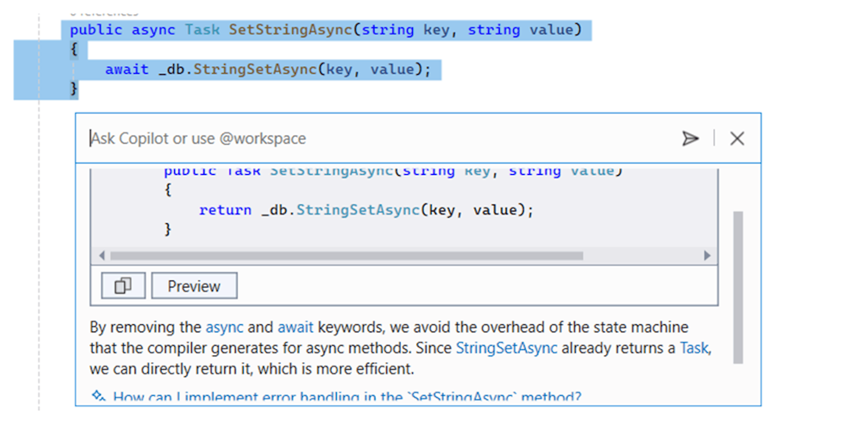Click the Task return type in the editor

tap(202, 30)
